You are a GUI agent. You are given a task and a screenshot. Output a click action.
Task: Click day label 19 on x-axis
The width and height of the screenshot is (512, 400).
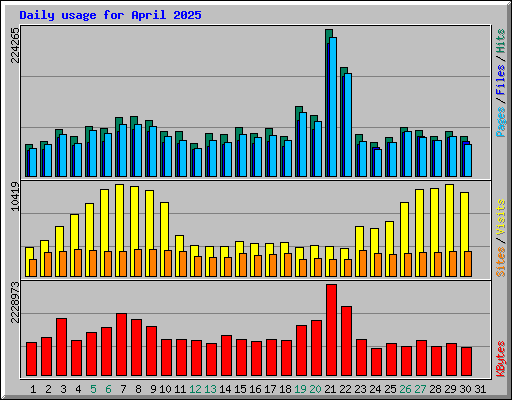coord(300,389)
